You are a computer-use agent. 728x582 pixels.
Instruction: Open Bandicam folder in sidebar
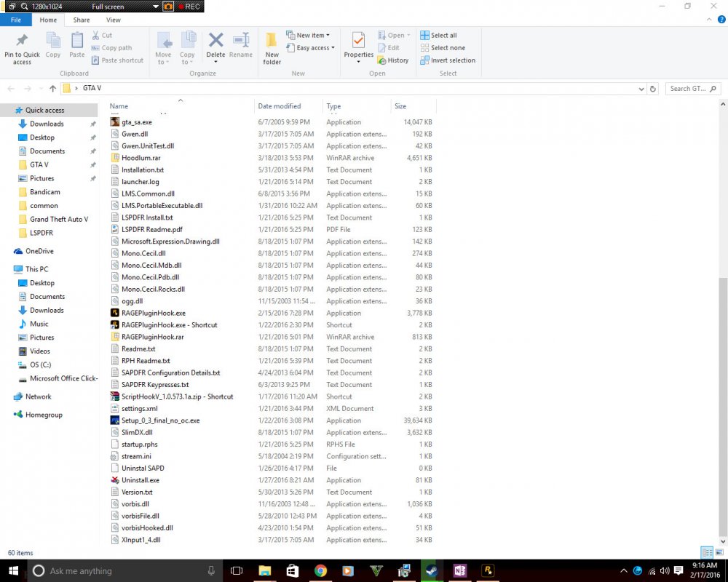44,192
